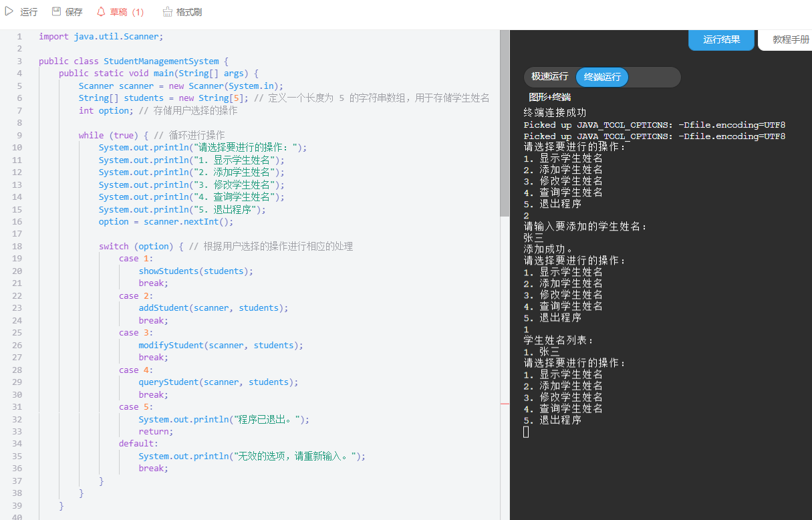
Task: Click the terminal cursor input box
Action: tap(526, 432)
